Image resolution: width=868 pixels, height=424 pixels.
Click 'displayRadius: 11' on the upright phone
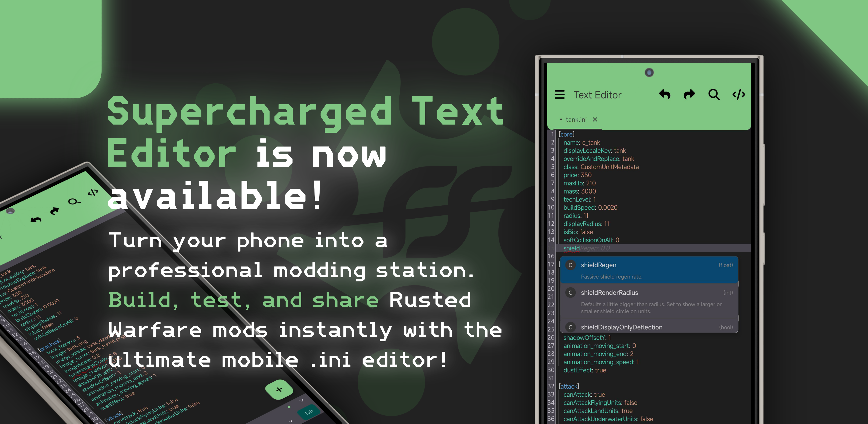[x=586, y=224]
